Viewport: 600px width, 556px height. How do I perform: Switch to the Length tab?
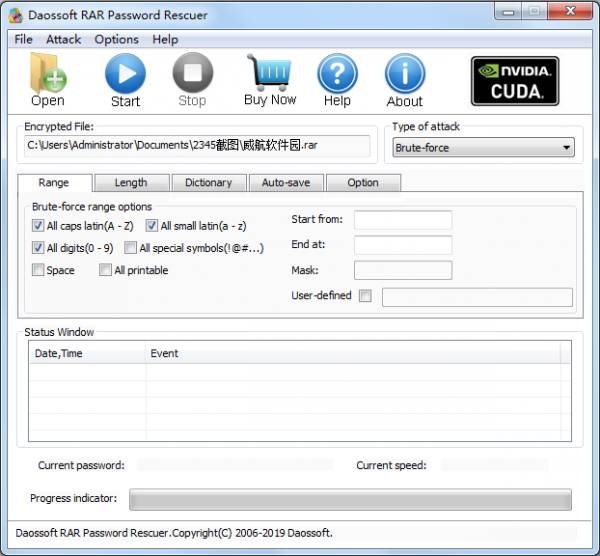[131, 183]
